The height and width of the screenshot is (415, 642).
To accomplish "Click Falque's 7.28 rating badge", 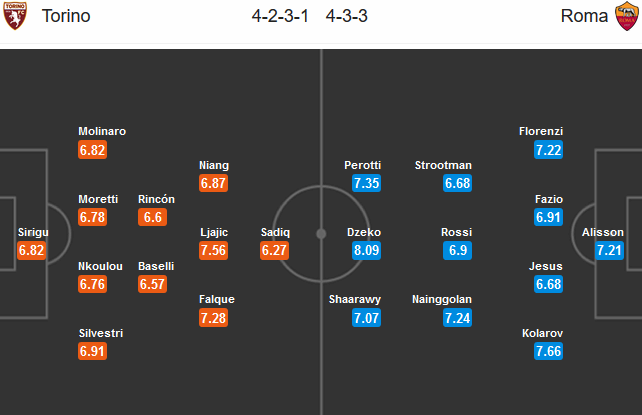I will [x=213, y=318].
